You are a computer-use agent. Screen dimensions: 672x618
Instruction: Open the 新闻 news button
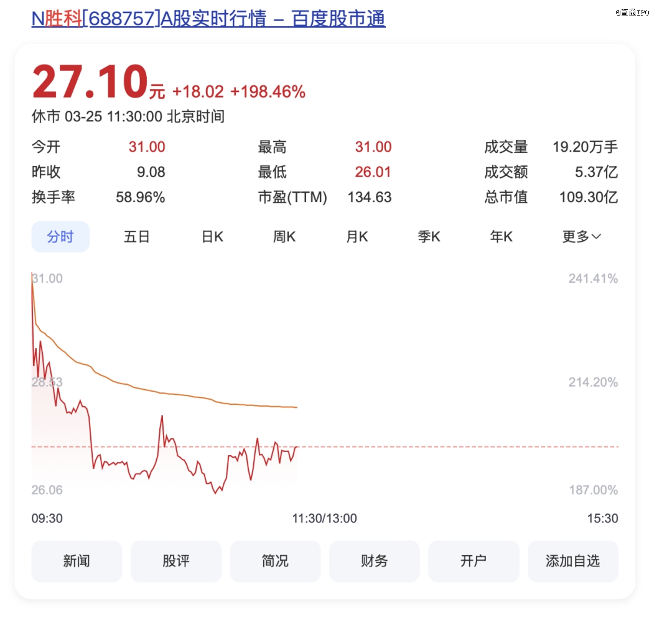(x=77, y=561)
